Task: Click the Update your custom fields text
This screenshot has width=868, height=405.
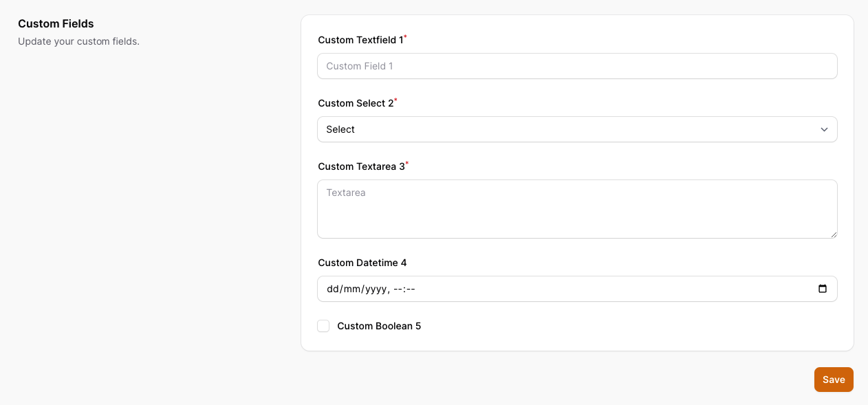Action: click(x=78, y=41)
